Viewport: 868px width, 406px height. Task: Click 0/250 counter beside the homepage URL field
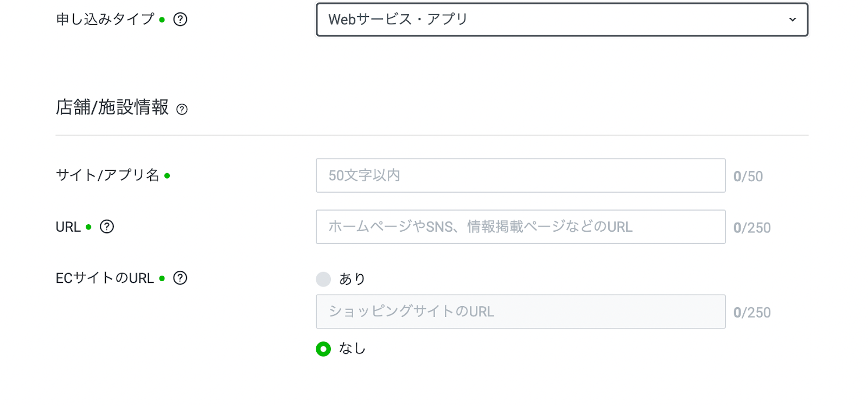coord(751,228)
